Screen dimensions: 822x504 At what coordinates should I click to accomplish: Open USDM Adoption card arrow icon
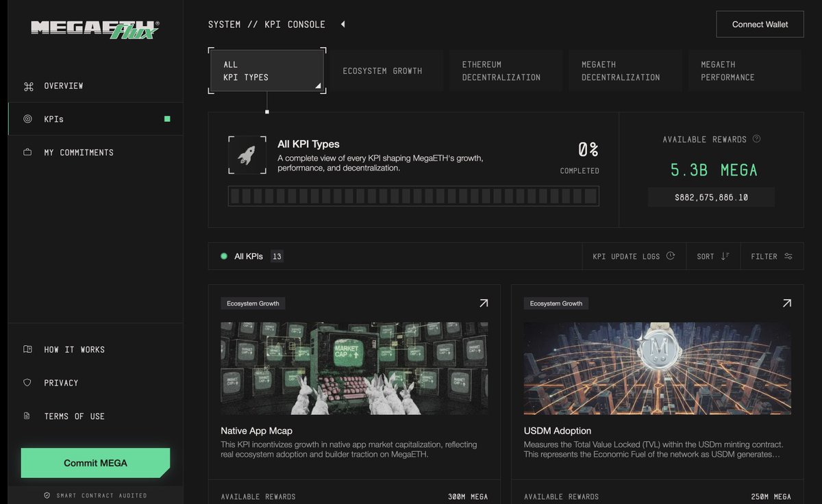coord(786,303)
